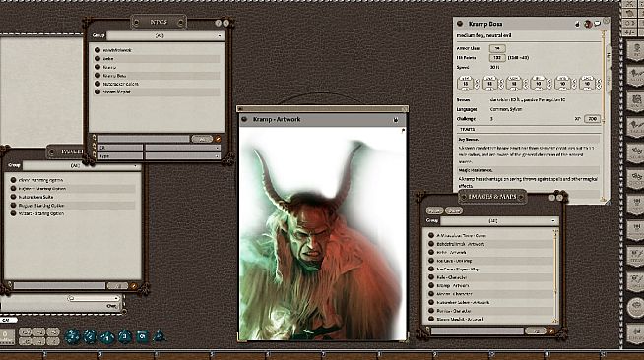644x360 pixels.
Task: Open the Group dropdown in NPCs window
Action: pos(165,36)
